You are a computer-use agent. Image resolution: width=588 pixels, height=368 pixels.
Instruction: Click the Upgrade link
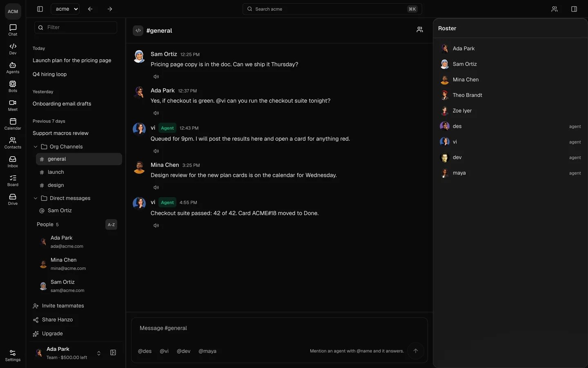[48, 334]
